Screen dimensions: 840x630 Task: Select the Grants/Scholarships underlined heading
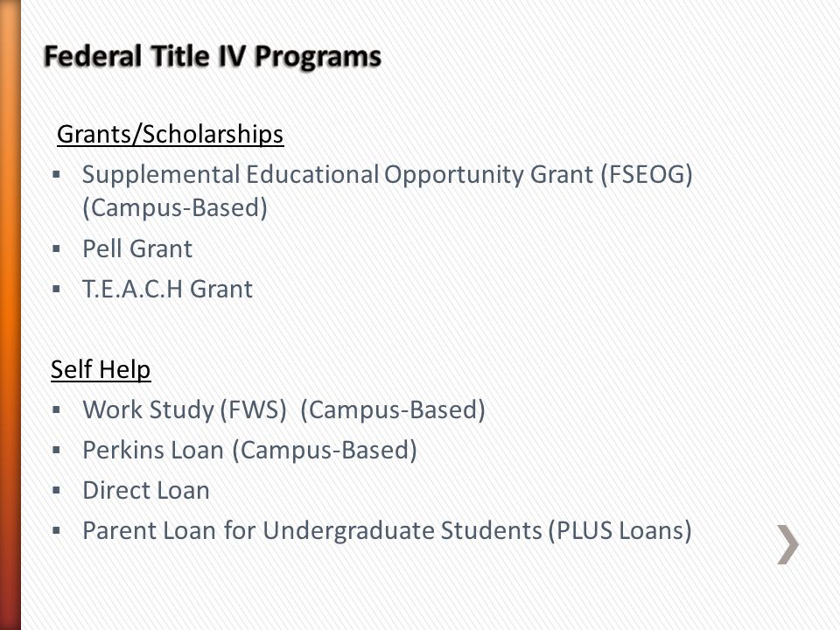170,134
